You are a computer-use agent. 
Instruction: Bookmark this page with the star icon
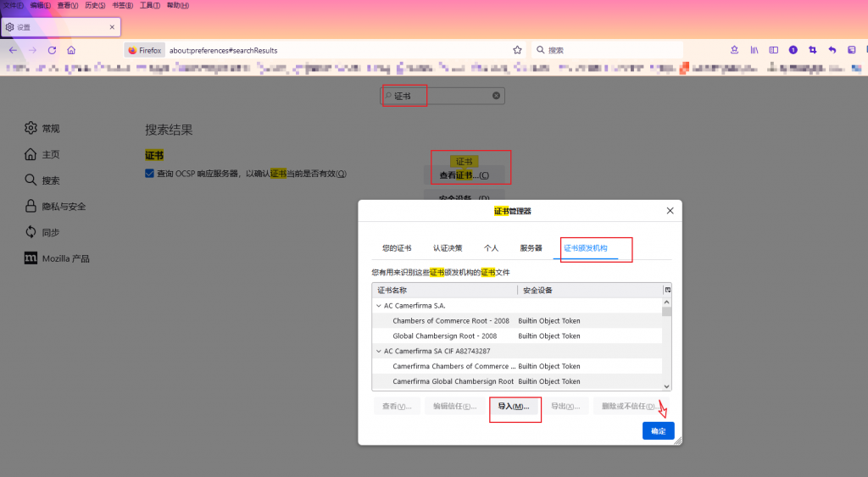pyautogui.click(x=517, y=50)
